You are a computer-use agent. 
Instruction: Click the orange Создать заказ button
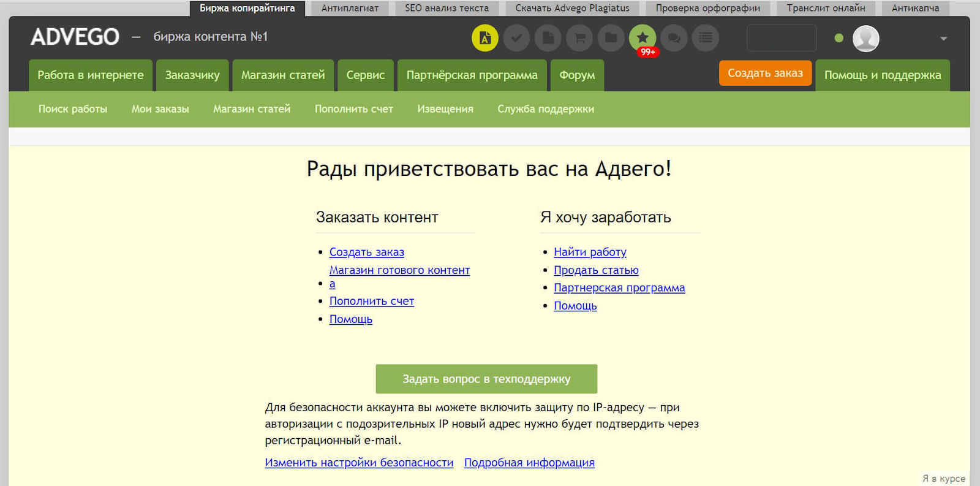pyautogui.click(x=765, y=73)
